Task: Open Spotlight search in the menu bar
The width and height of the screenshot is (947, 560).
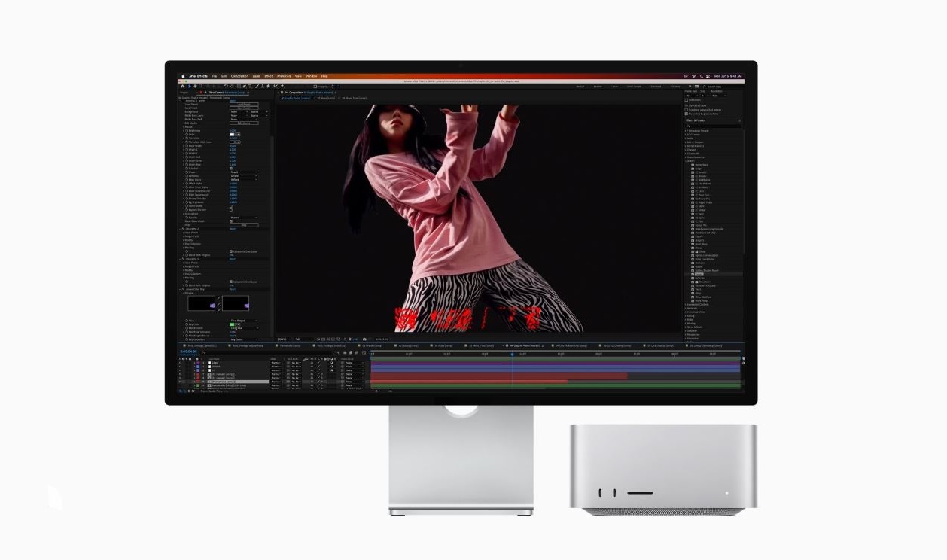Action: 702,76
